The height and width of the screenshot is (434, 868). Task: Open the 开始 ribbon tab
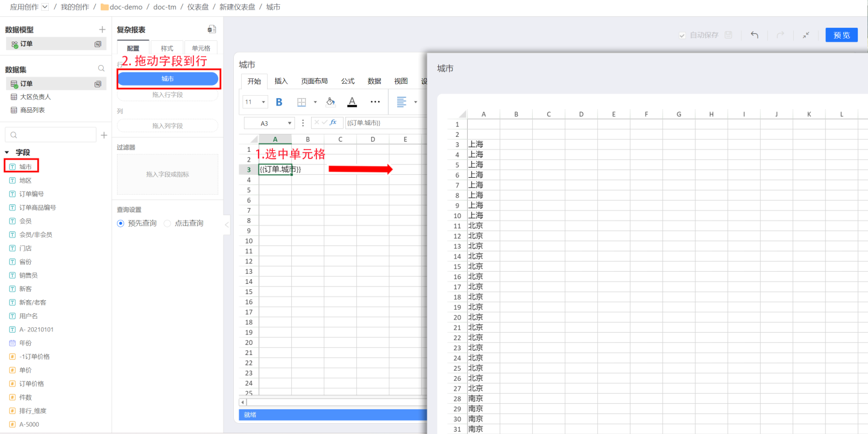[254, 81]
